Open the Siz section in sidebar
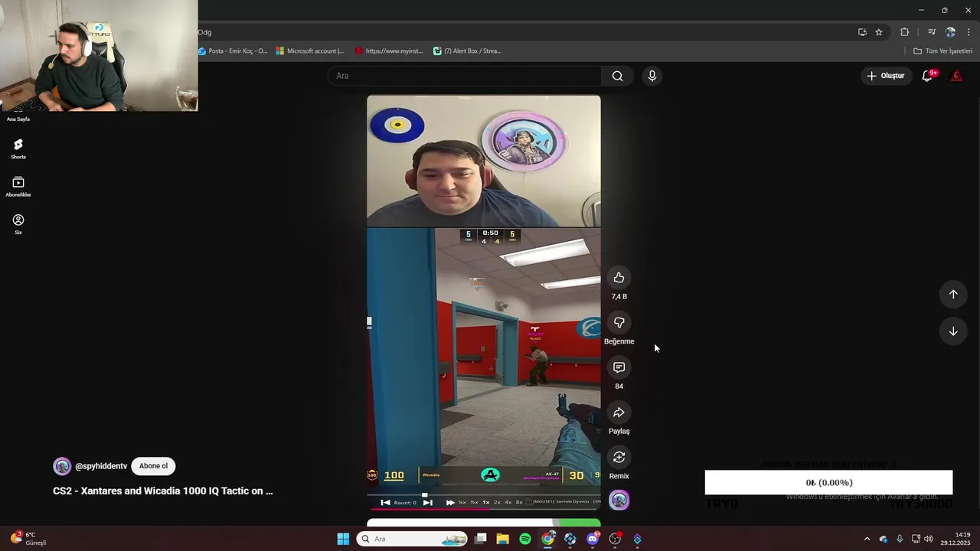 [18, 224]
